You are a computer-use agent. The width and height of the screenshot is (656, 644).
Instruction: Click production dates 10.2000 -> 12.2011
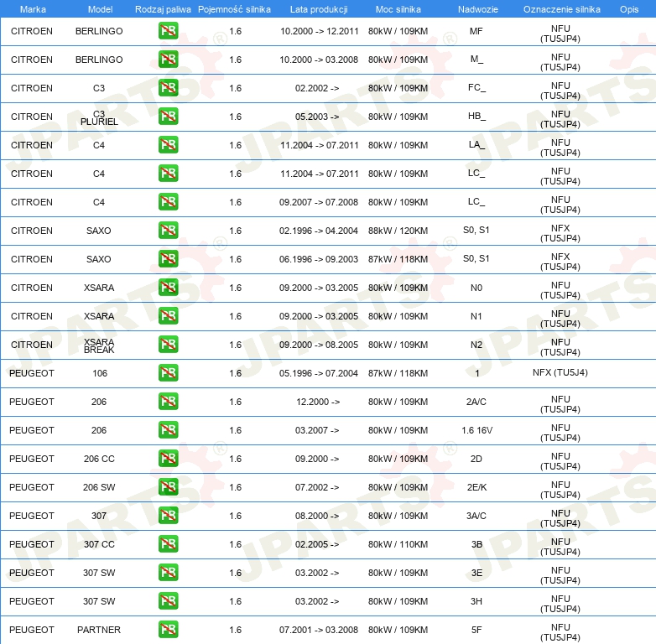click(320, 31)
